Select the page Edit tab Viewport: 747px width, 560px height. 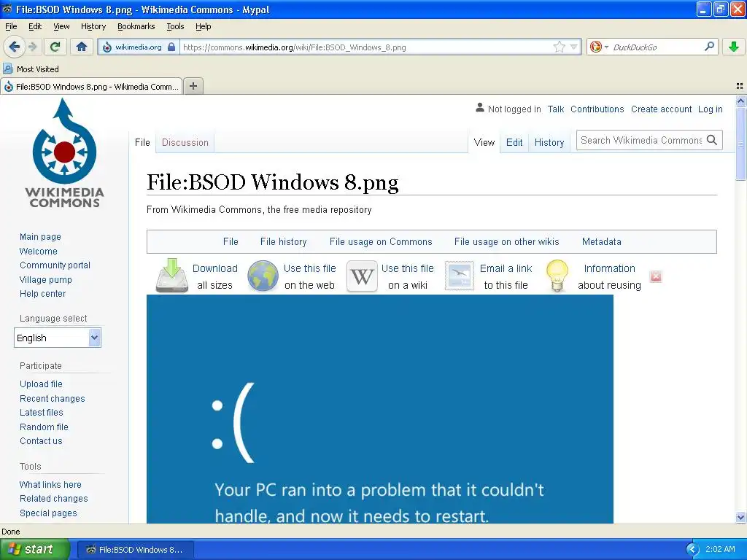coord(514,142)
